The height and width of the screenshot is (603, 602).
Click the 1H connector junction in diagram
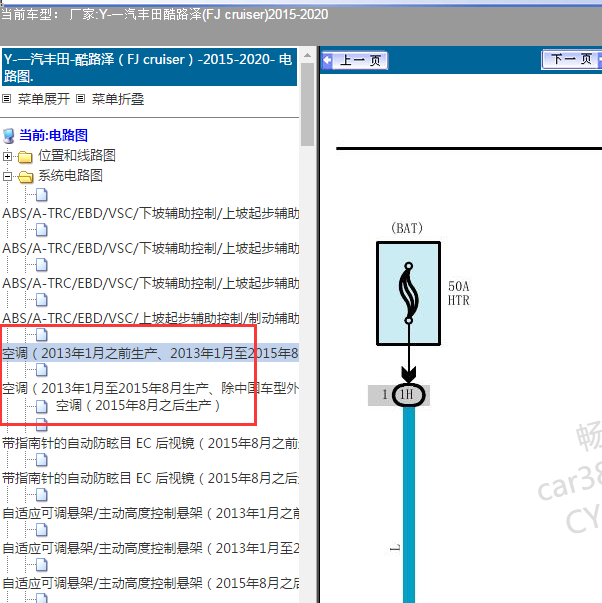407,395
